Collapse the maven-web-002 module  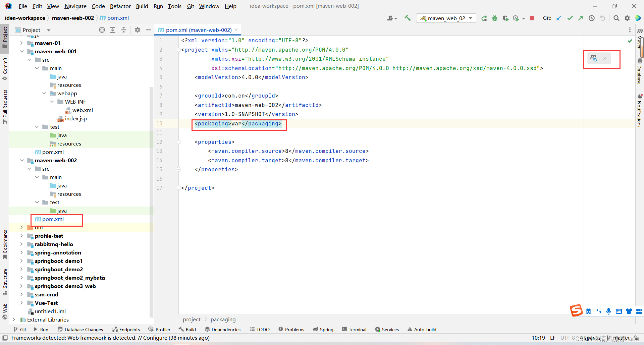click(21, 160)
